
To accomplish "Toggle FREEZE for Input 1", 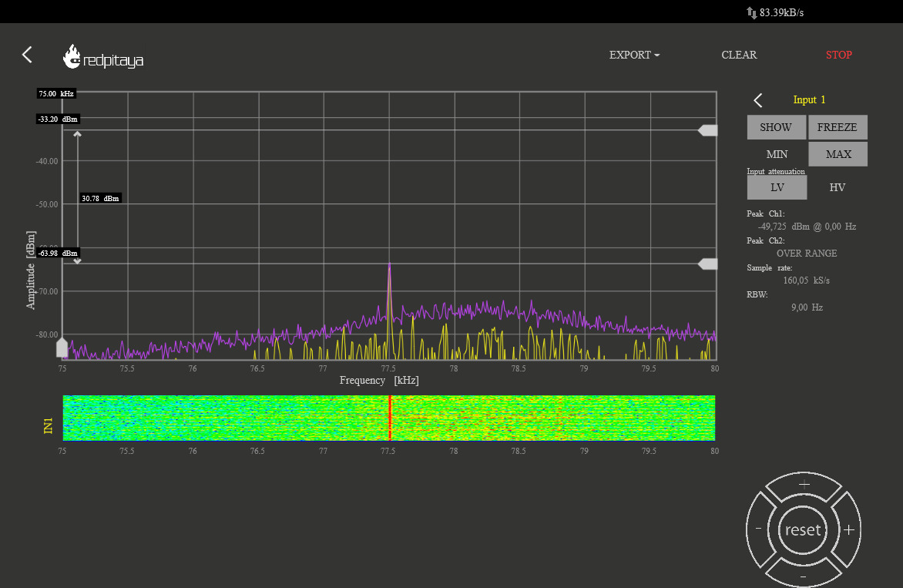I will [838, 127].
